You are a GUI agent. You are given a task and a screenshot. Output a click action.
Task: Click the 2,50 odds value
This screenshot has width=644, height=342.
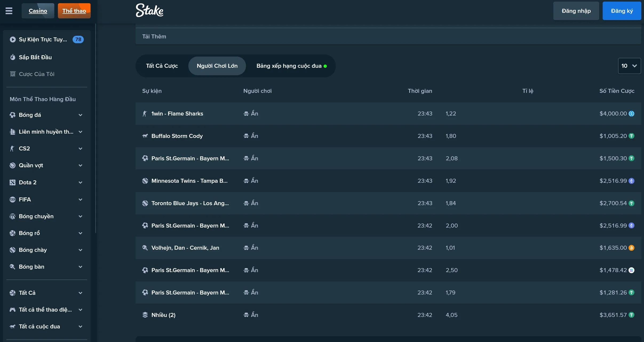pos(452,270)
